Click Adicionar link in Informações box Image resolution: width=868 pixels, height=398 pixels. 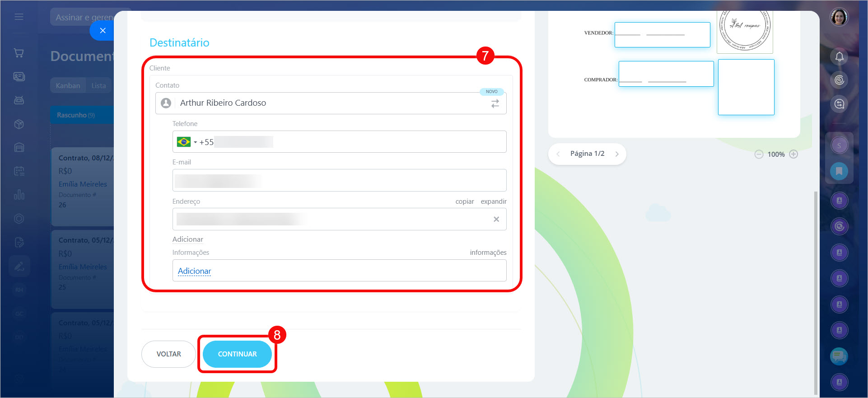194,271
